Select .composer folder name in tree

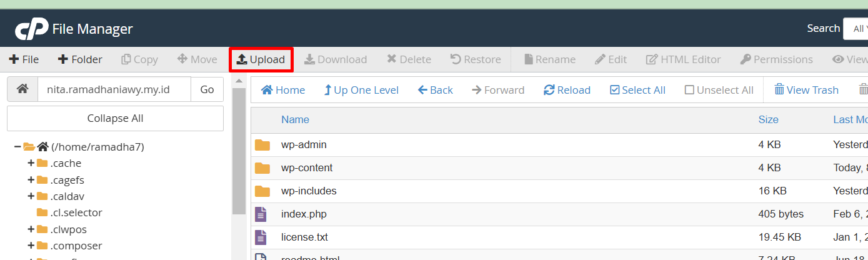76,246
